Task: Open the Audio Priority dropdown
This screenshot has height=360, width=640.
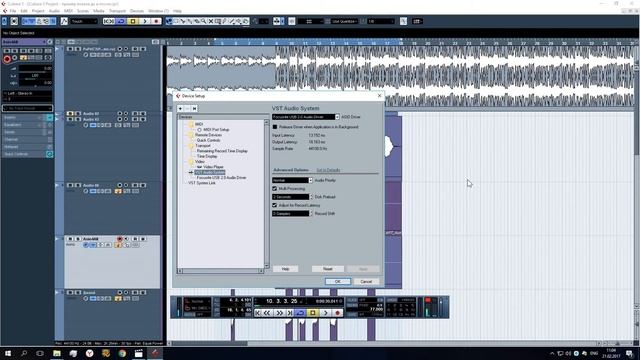Action: coord(292,180)
